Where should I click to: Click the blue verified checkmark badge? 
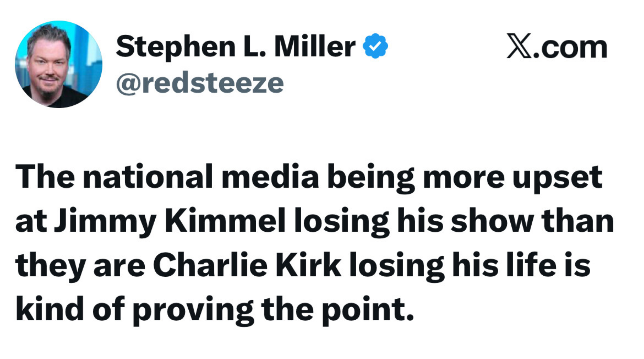point(375,46)
